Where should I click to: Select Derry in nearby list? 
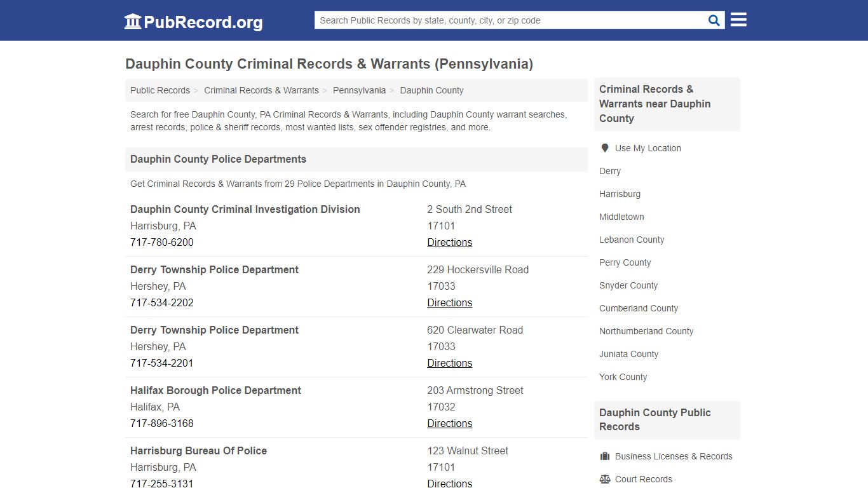[x=610, y=171]
